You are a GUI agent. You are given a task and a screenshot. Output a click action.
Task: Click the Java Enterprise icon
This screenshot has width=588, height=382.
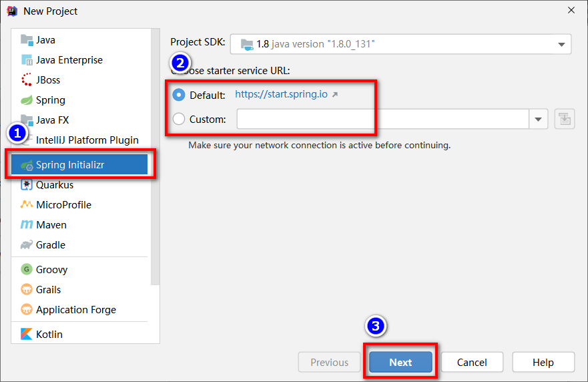(27, 60)
